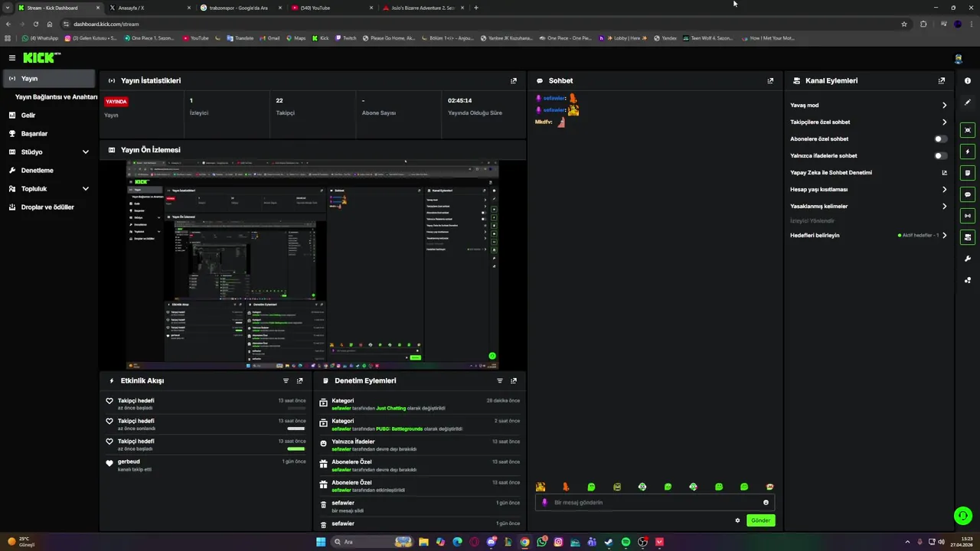Open the chat settings gear icon
The image size is (980, 551).
coord(737,520)
